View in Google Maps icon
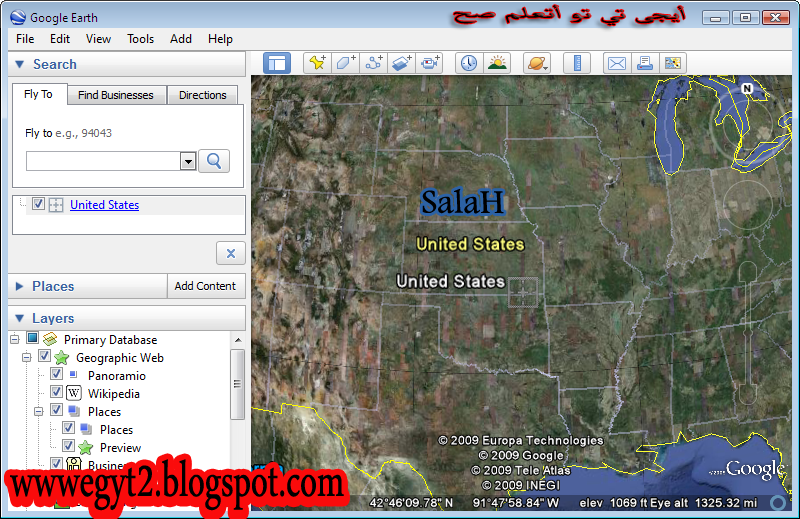 pos(672,63)
